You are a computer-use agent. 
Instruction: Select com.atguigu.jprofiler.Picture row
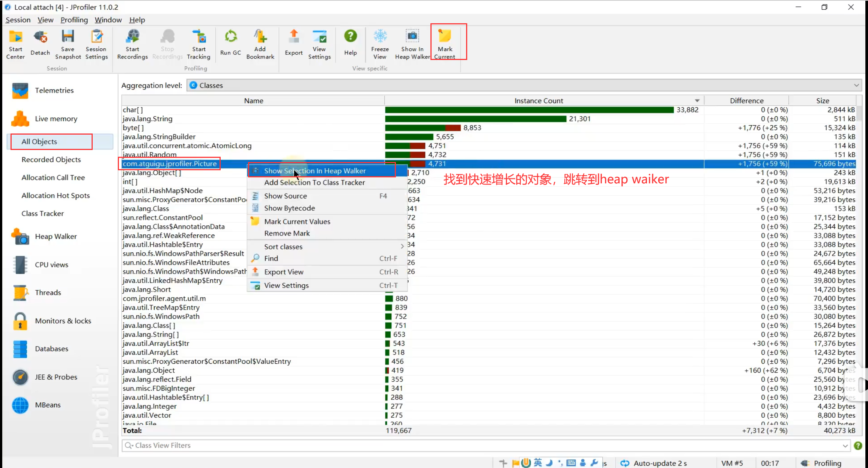[489, 164]
